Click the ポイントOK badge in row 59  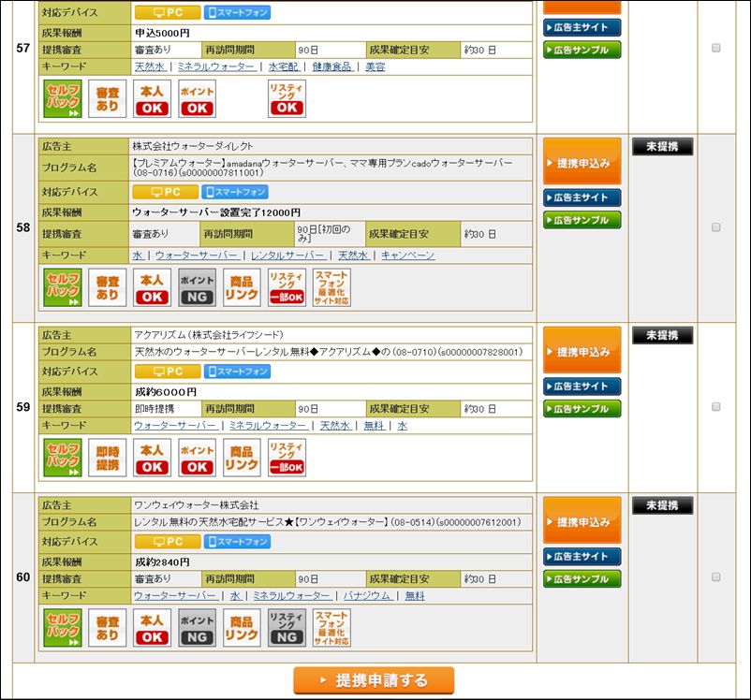click(x=197, y=458)
